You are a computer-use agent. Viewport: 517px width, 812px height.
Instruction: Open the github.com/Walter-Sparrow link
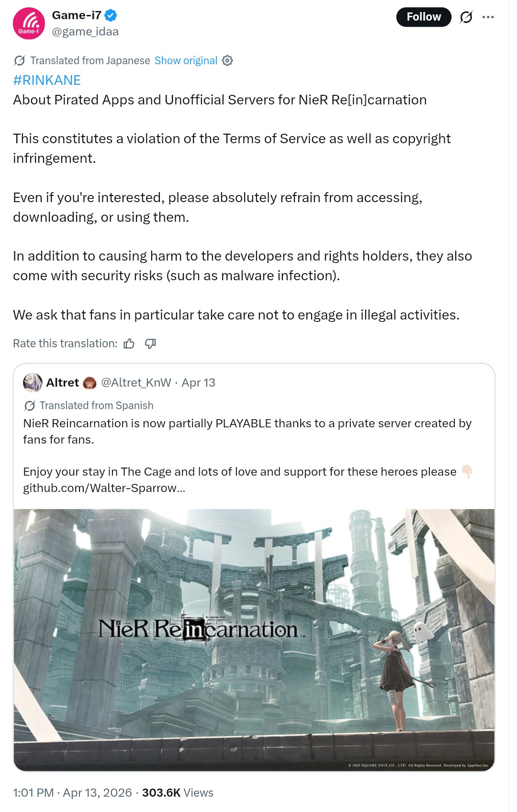coord(104,488)
